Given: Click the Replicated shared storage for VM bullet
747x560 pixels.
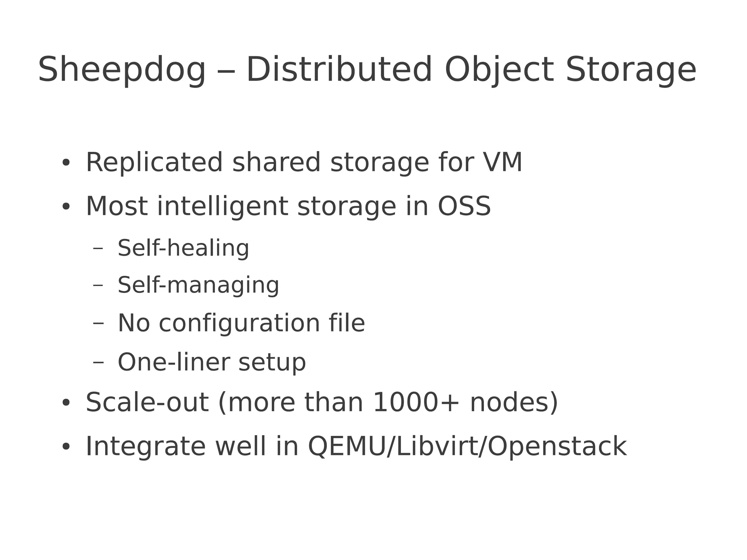Looking at the screenshot, I should pyautogui.click(x=304, y=162).
